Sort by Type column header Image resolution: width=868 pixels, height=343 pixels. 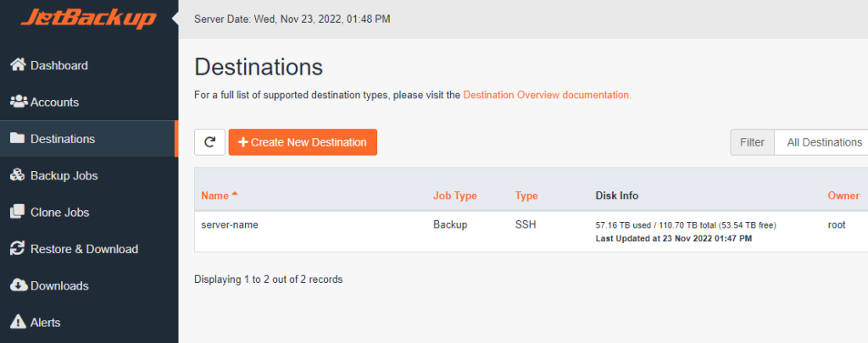[526, 196]
